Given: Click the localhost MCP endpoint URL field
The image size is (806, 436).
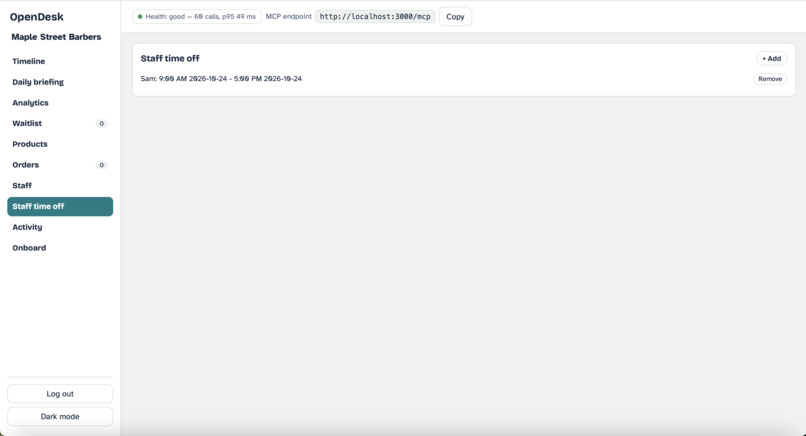Looking at the screenshot, I should [x=375, y=16].
